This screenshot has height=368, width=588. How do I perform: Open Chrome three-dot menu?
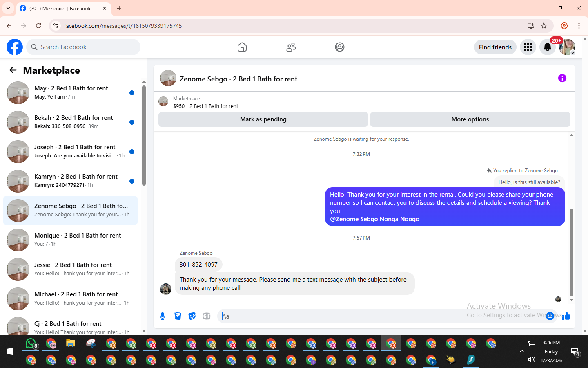(579, 26)
